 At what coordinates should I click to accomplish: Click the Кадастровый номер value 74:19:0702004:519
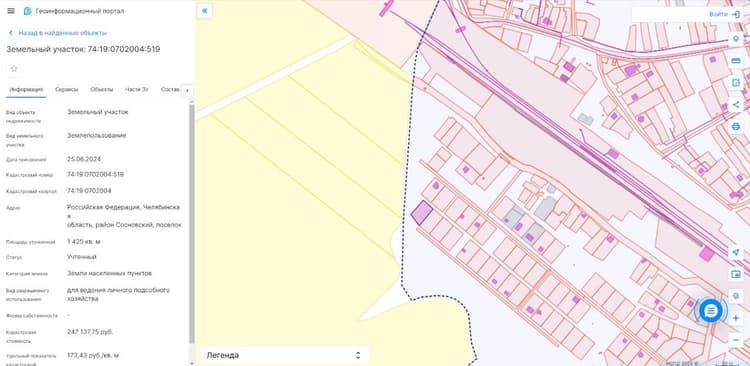click(95, 175)
